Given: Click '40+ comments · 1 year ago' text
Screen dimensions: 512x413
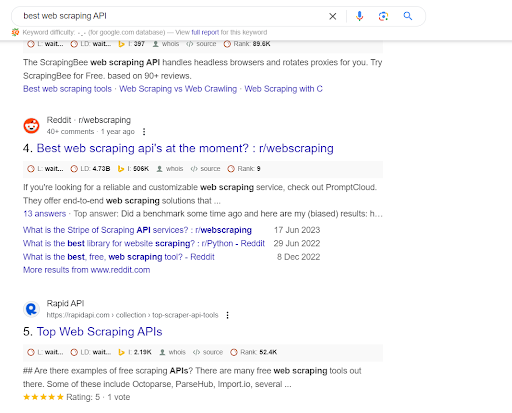Looking at the screenshot, I should pyautogui.click(x=91, y=132).
